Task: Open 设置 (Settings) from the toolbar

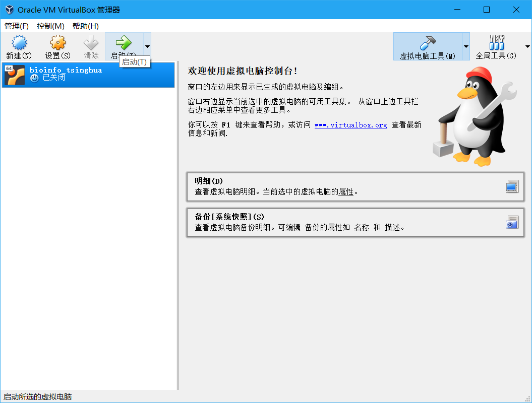Action: (x=58, y=43)
